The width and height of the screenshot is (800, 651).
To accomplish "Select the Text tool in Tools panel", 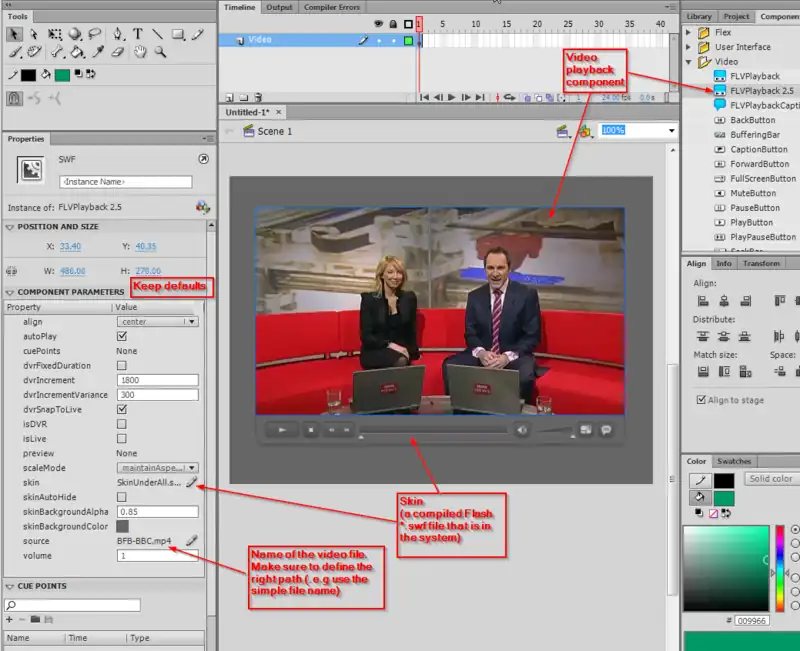I will click(x=137, y=34).
